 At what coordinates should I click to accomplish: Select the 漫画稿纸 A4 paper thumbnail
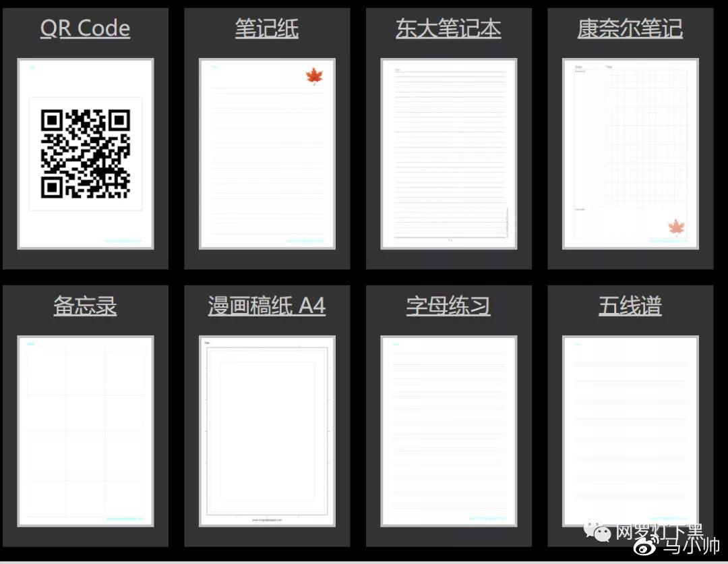[267, 431]
